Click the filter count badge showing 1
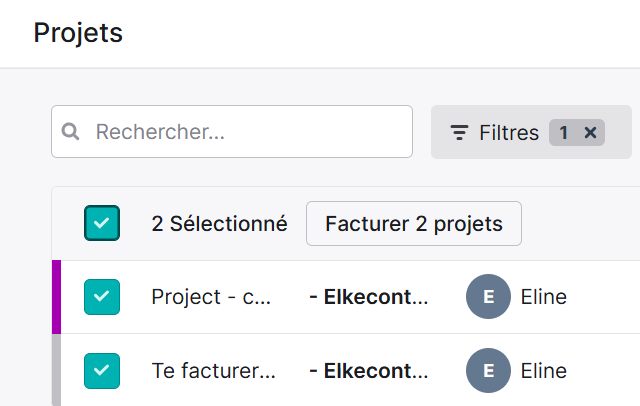Viewport: 640px width, 406px height. tap(564, 132)
